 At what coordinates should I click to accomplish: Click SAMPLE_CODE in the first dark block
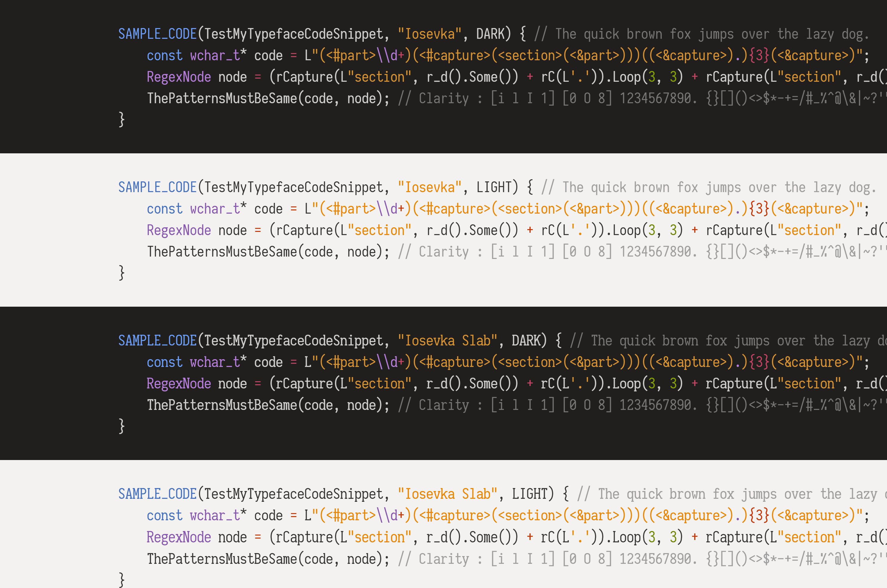click(x=158, y=34)
